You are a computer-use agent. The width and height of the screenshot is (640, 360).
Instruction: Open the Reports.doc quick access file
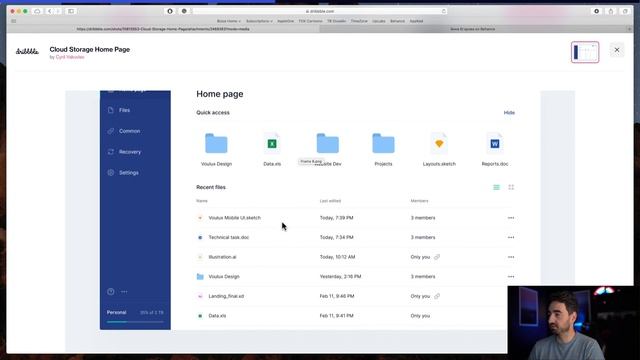[495, 149]
